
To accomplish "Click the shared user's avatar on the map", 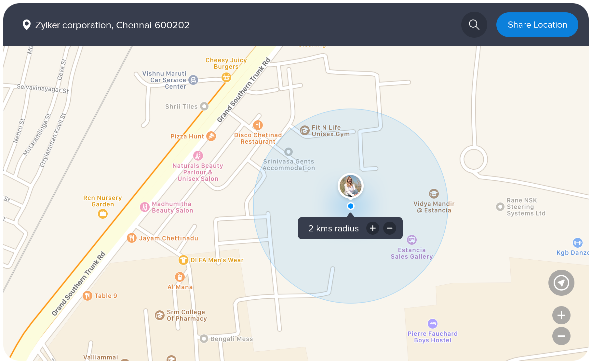I will pyautogui.click(x=350, y=186).
